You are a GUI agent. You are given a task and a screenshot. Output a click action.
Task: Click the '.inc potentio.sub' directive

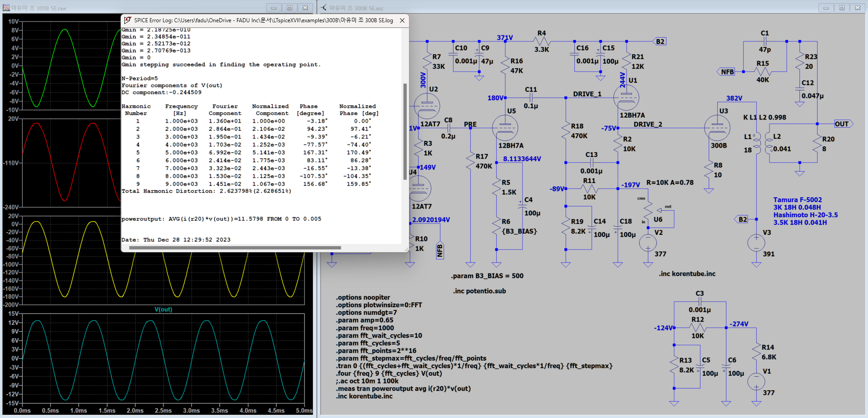479,291
